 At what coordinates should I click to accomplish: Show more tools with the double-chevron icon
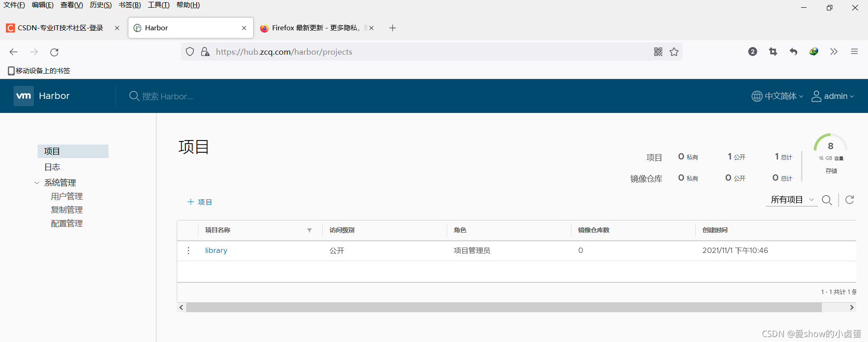click(834, 52)
